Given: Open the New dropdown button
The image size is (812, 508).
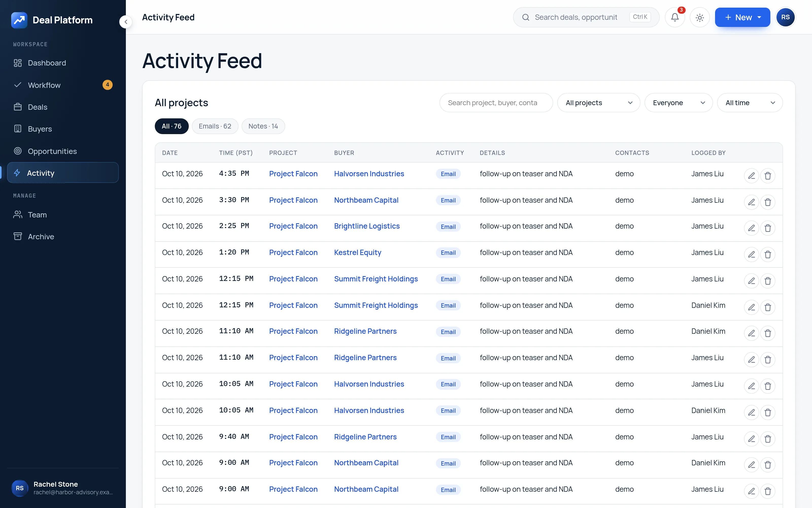Looking at the screenshot, I should 742,17.
